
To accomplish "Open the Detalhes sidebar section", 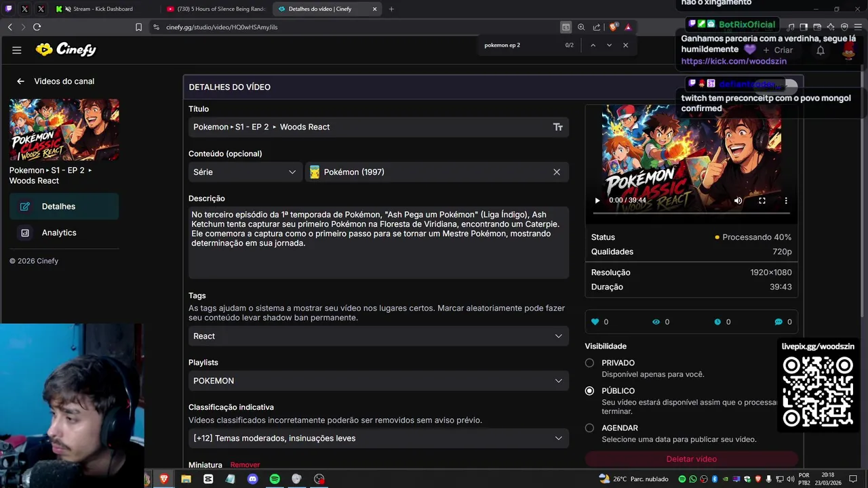I will (64, 207).
